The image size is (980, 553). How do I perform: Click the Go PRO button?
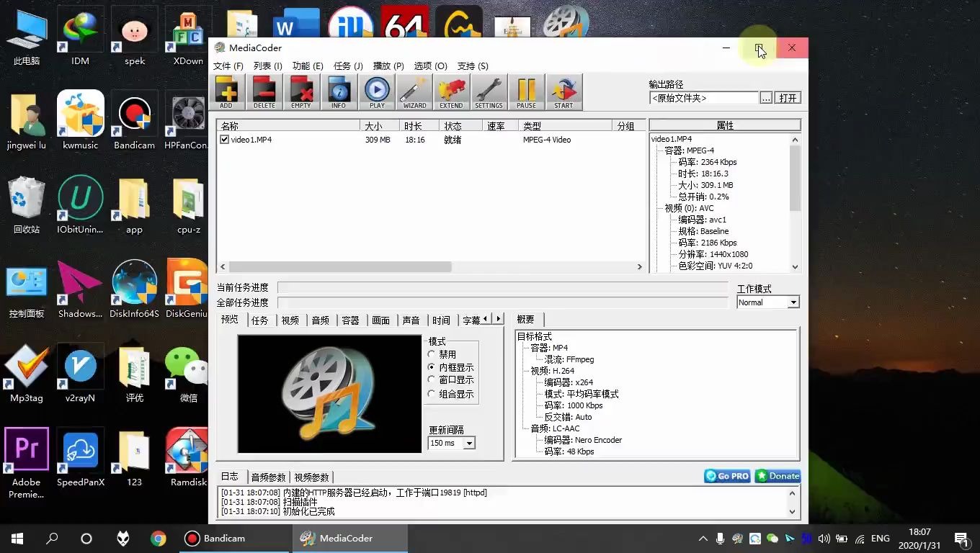click(727, 476)
